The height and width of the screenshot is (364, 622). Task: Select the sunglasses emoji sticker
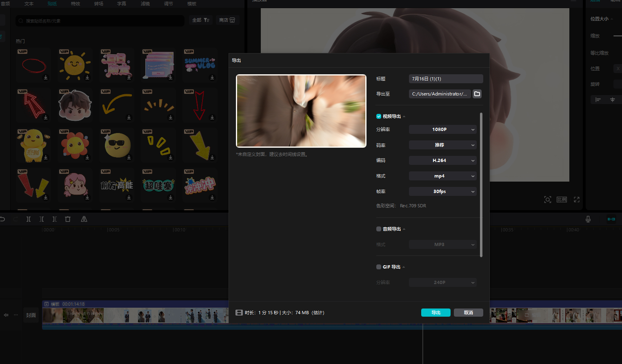click(117, 145)
